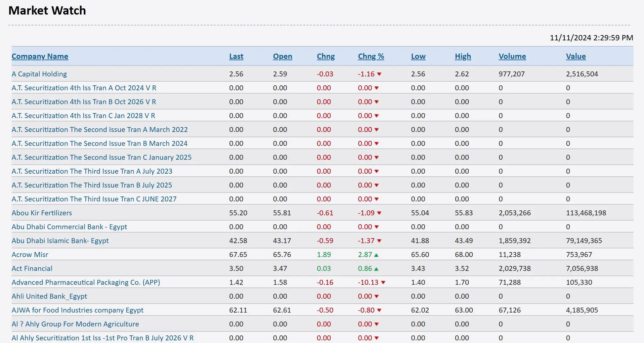644x343 pixels.
Task: Open A Capital Holding company page
Action: point(39,74)
